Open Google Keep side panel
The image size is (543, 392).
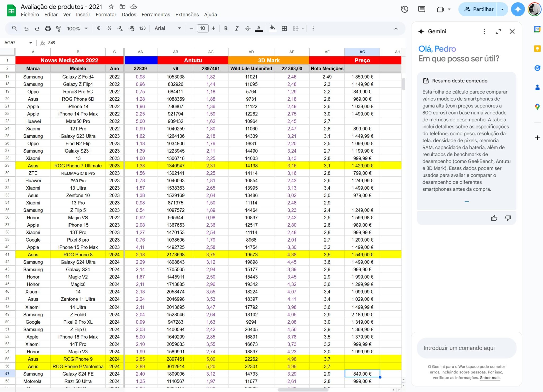537,48
